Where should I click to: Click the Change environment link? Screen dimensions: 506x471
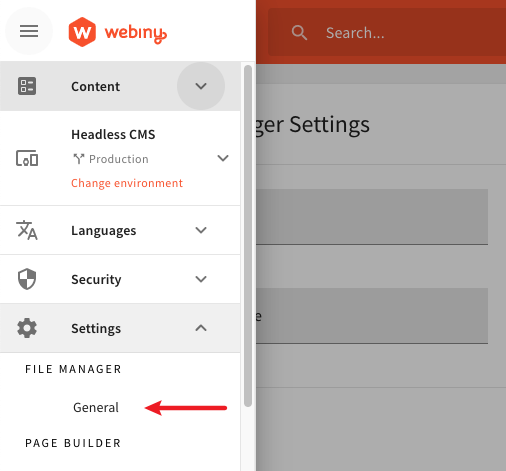(x=127, y=183)
